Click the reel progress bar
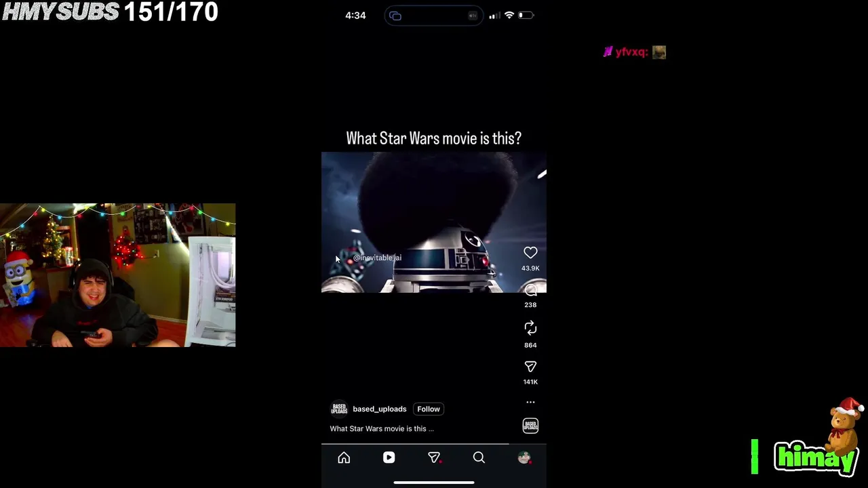868x488 pixels. [434, 444]
